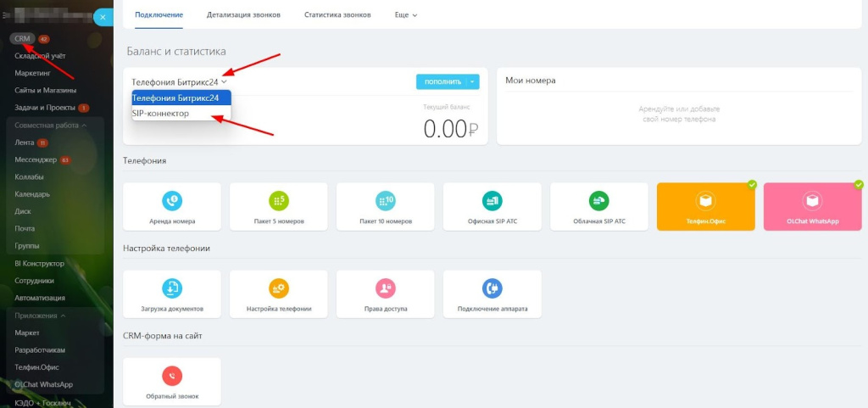868x408 pixels.
Task: Choose SIP-коннектор from the dropdown list
Action: tap(161, 113)
